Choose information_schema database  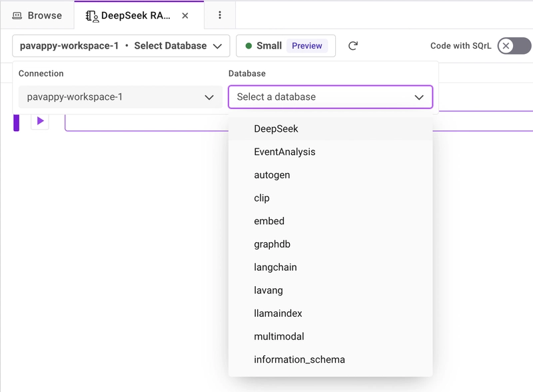click(x=330, y=359)
